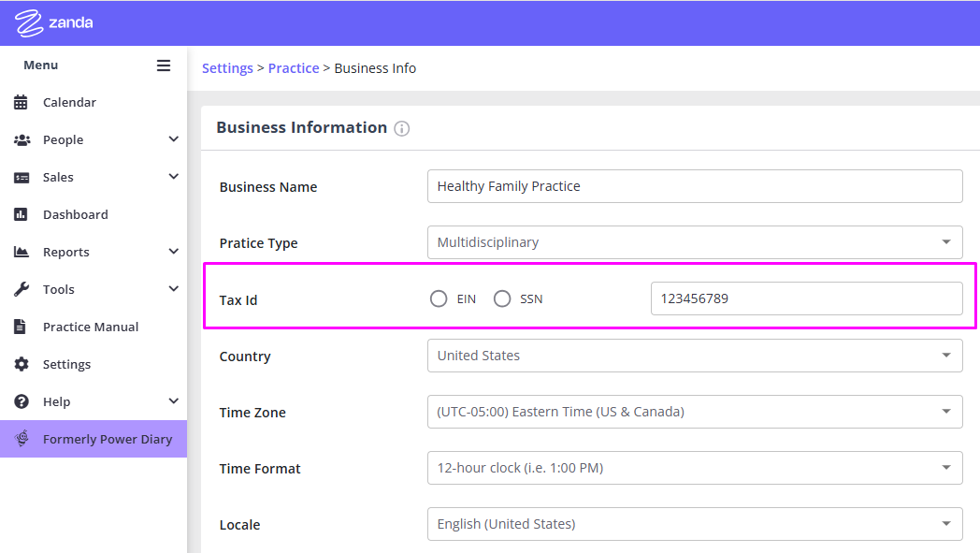
Task: Collapse the sidebar using the hamburger icon
Action: [164, 65]
